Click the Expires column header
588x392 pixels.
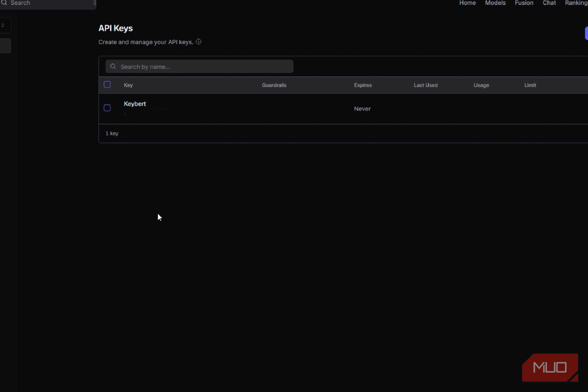(x=363, y=85)
